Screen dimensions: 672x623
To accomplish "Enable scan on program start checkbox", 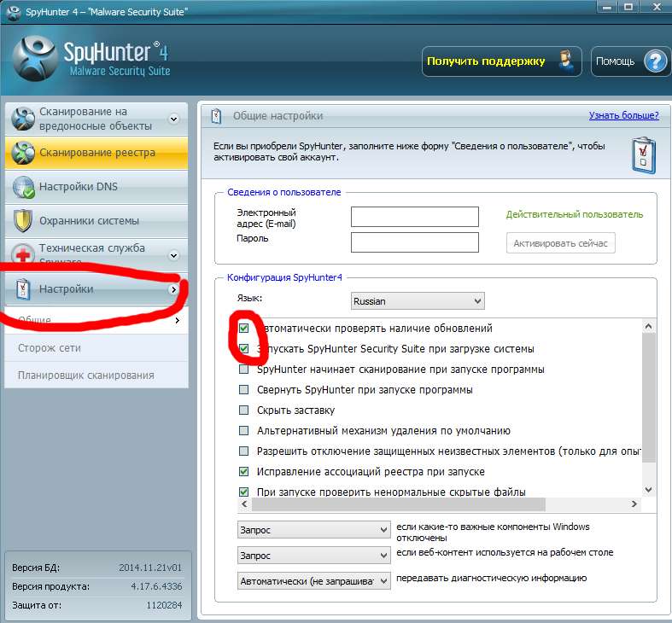I will [x=244, y=369].
